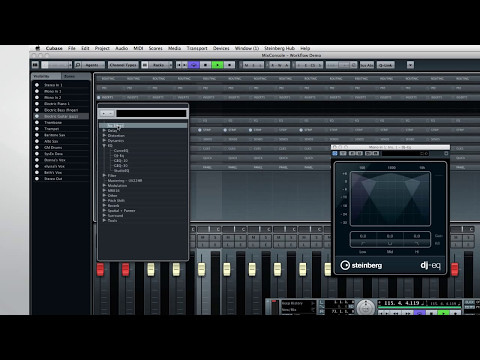The height and width of the screenshot is (360, 480).
Task: Toggle visibility dot for Trombone
Action: coord(37,122)
